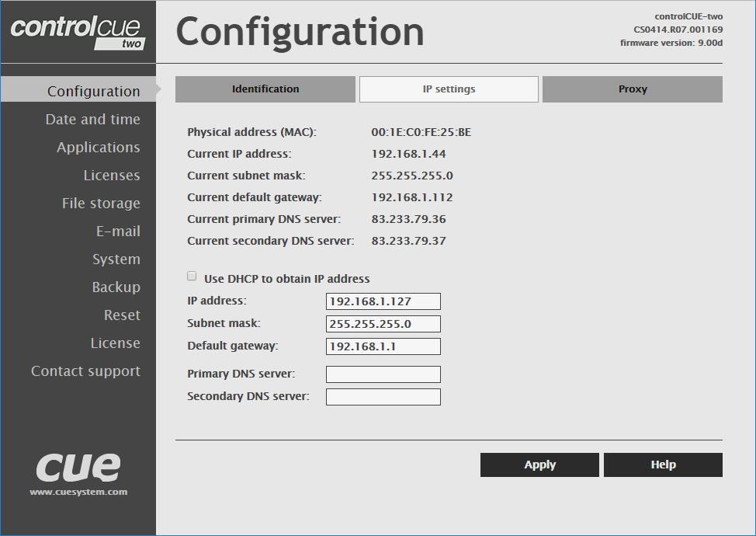Click the Current default gateway label
This screenshot has width=756, height=536.
pos(255,197)
